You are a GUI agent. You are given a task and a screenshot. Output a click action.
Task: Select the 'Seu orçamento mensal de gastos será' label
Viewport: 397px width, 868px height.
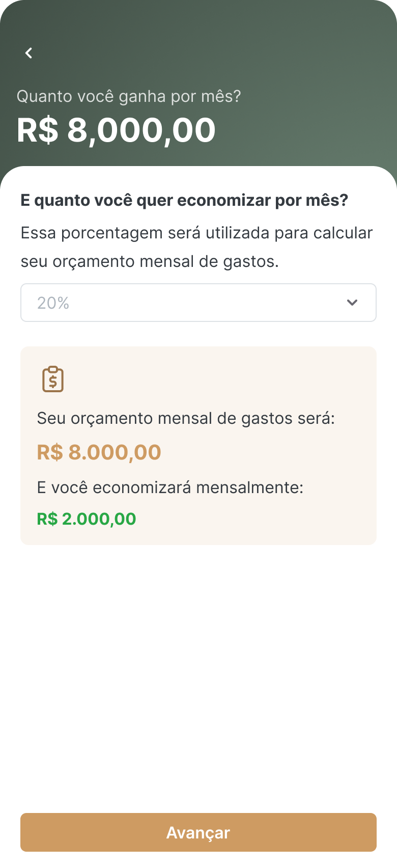click(x=186, y=419)
